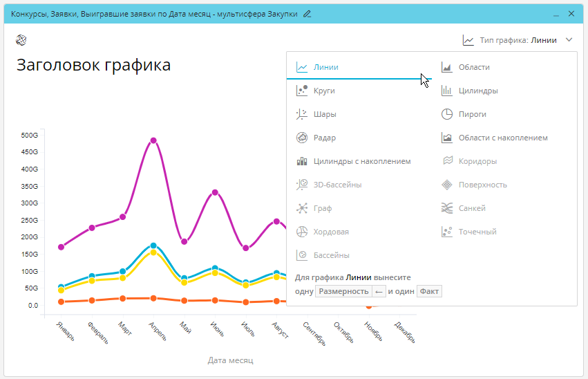588x379 pixels.
Task: Expand the Тип графика dropdown chevron
Action: pos(569,40)
